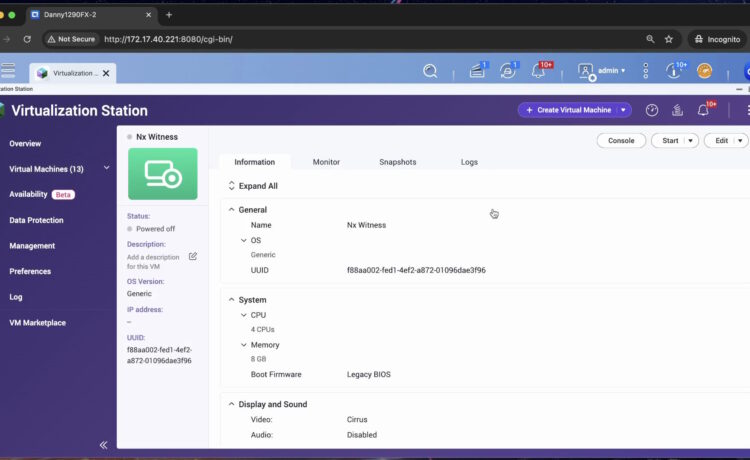This screenshot has width=750, height=460.
Task: Collapse the Display and Sound section
Action: click(232, 404)
